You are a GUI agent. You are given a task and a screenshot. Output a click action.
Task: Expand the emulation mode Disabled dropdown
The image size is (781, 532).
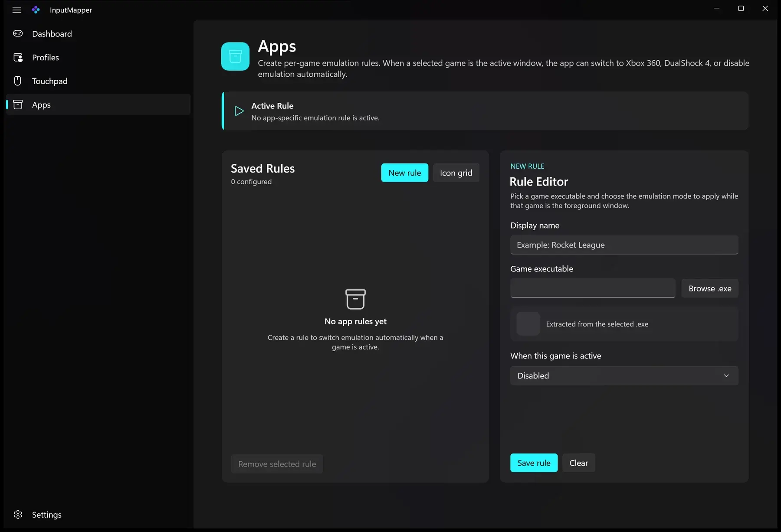click(624, 375)
